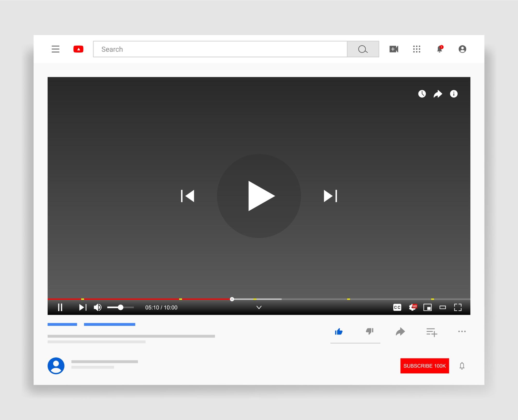Toggle theater mode
Image resolution: width=518 pixels, height=420 pixels.
point(443,307)
